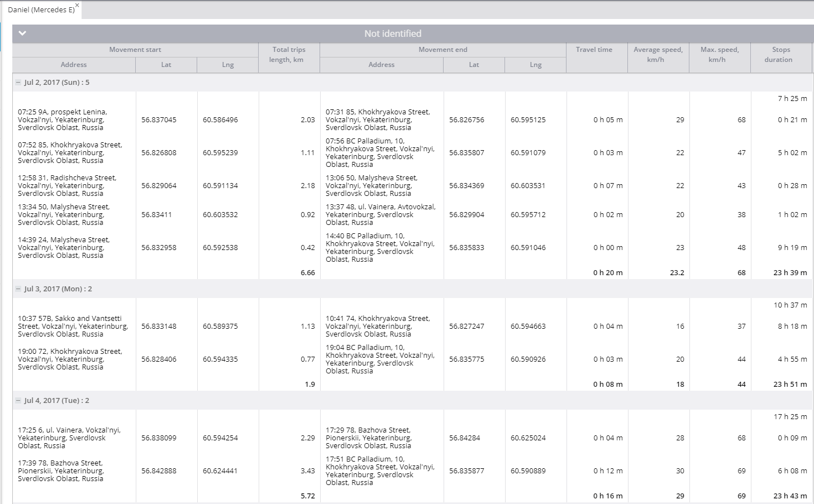Click stops duration total 23 h 39 m
This screenshot has height=504, width=814.
click(790, 273)
